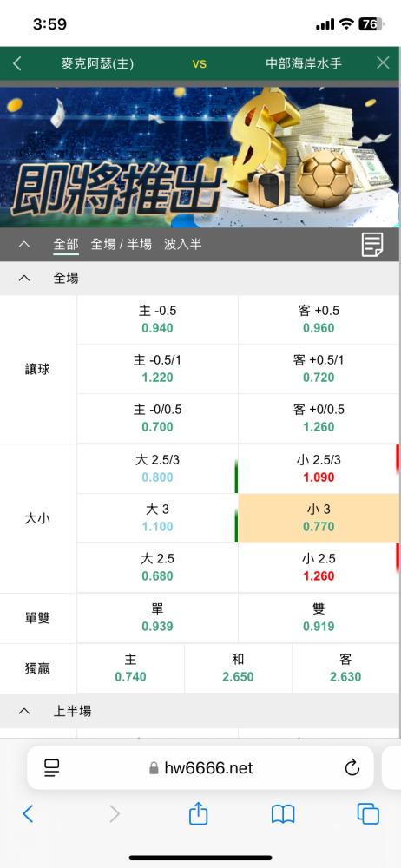Go back in Safari toolbar

click(29, 814)
